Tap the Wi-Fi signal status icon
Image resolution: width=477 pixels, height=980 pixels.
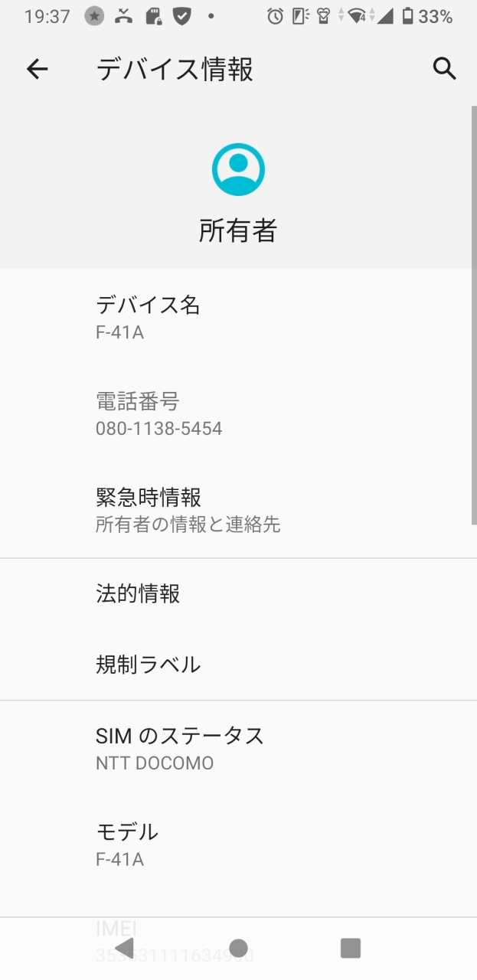point(357,16)
